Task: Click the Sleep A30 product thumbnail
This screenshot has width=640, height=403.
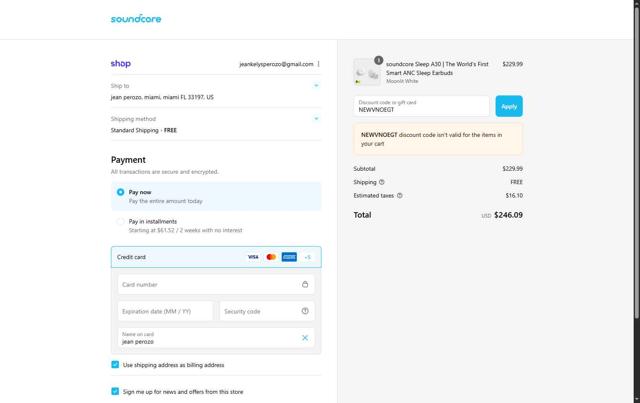Action: [x=367, y=71]
